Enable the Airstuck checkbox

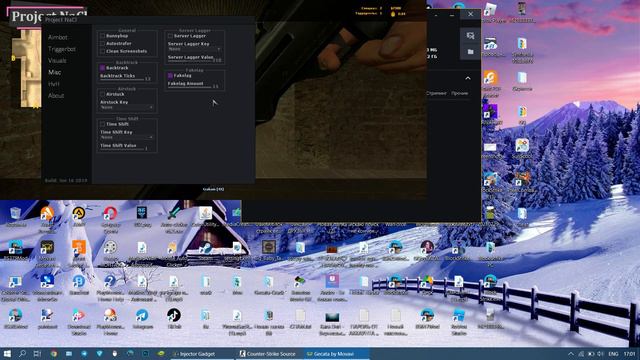102,94
